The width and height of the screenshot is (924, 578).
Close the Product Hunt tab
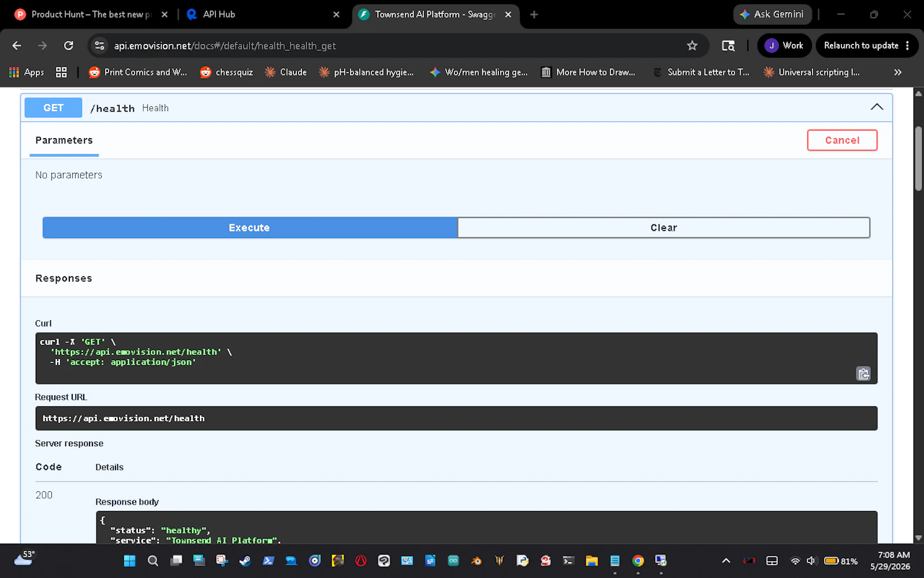165,14
